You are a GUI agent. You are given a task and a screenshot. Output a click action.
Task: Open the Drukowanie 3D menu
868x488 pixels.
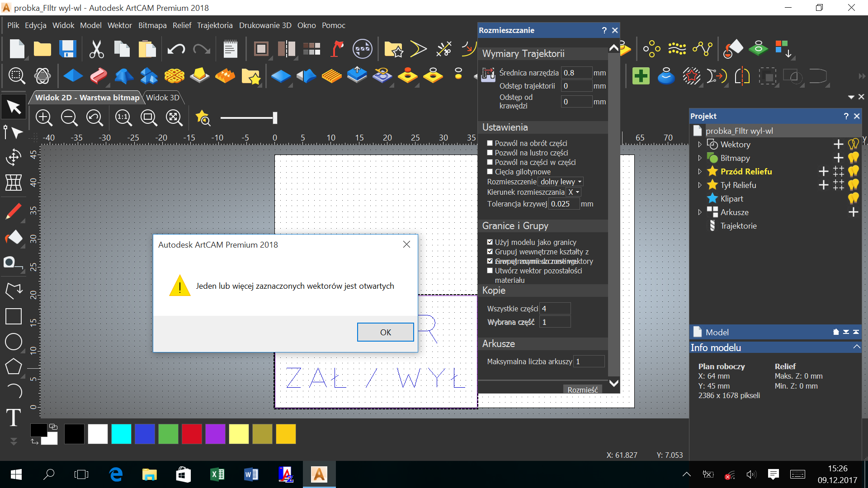click(265, 25)
